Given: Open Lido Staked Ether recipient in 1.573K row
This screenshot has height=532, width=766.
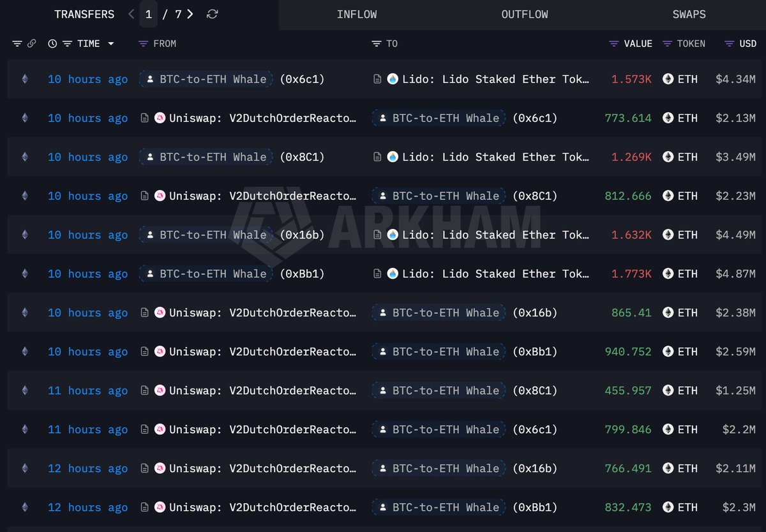Looking at the screenshot, I should tap(496, 79).
